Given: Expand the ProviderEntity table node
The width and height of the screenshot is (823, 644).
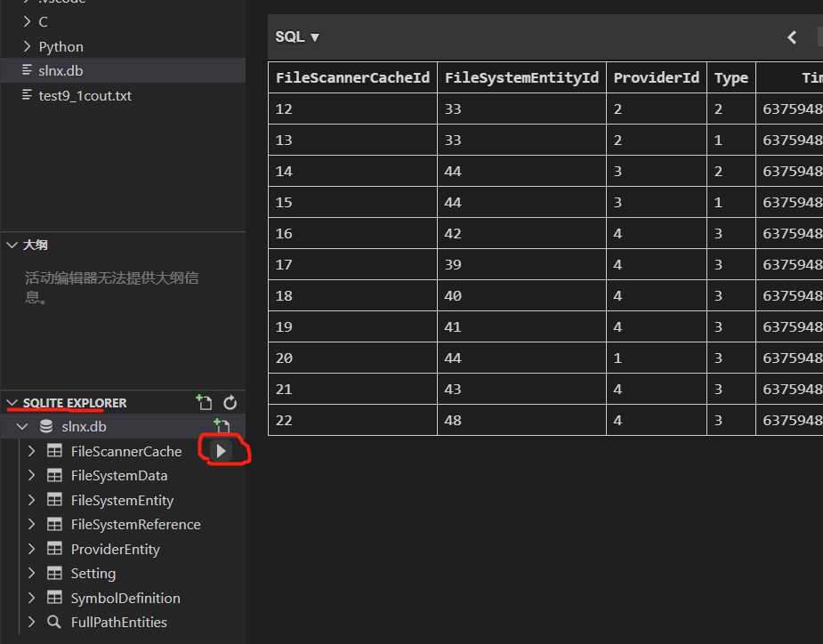Looking at the screenshot, I should [31, 549].
